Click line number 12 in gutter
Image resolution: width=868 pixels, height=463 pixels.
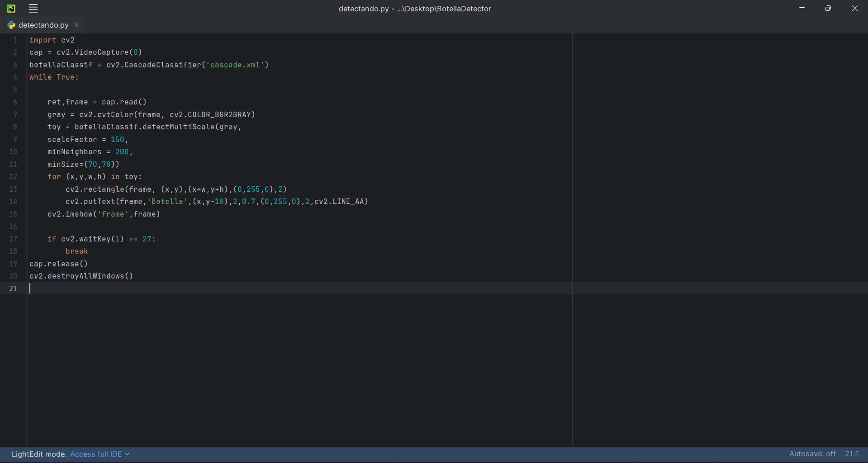[x=13, y=176]
